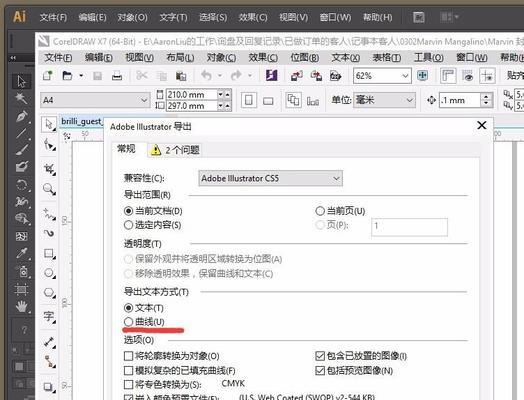Check 将专色转换为(S) checkbox

pos(128,384)
